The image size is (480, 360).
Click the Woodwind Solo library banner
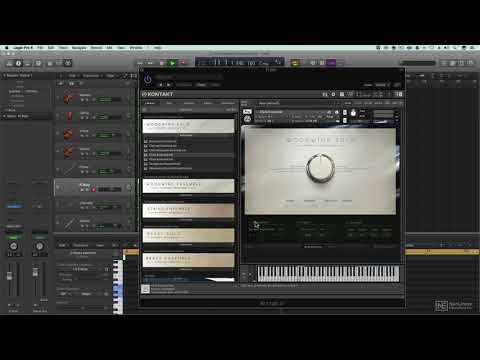pos(189,126)
